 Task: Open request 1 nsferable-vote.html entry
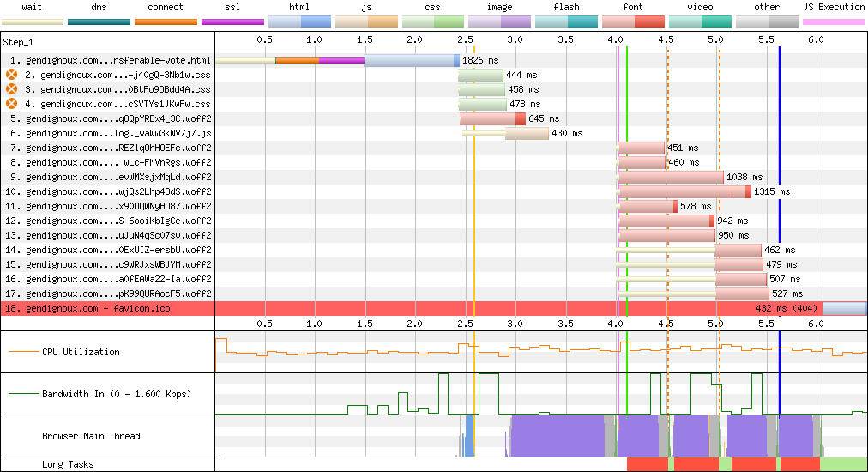click(x=110, y=60)
